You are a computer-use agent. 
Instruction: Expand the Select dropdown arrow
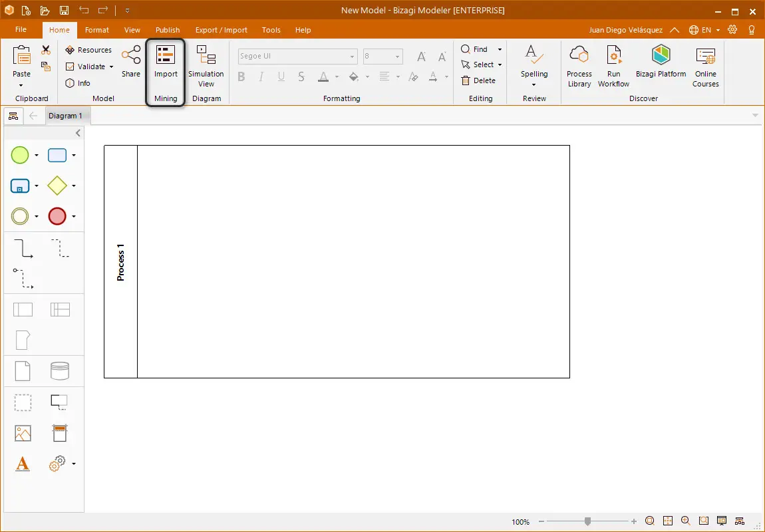point(500,65)
